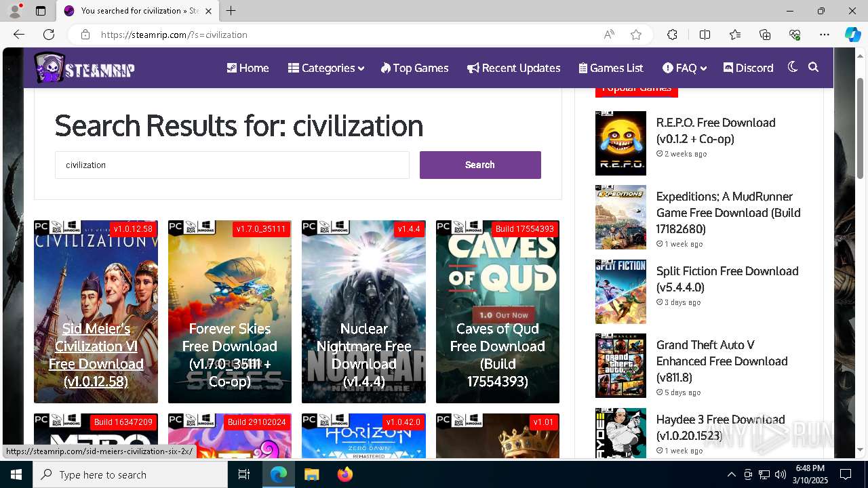Screen dimensions: 868x488
Task: Open tab actions menu icon
Action: tap(41, 11)
